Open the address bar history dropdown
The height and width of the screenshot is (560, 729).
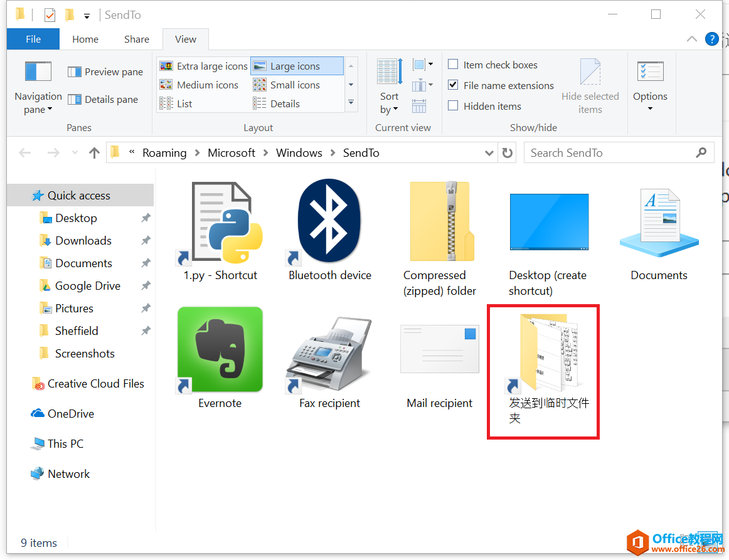489,153
